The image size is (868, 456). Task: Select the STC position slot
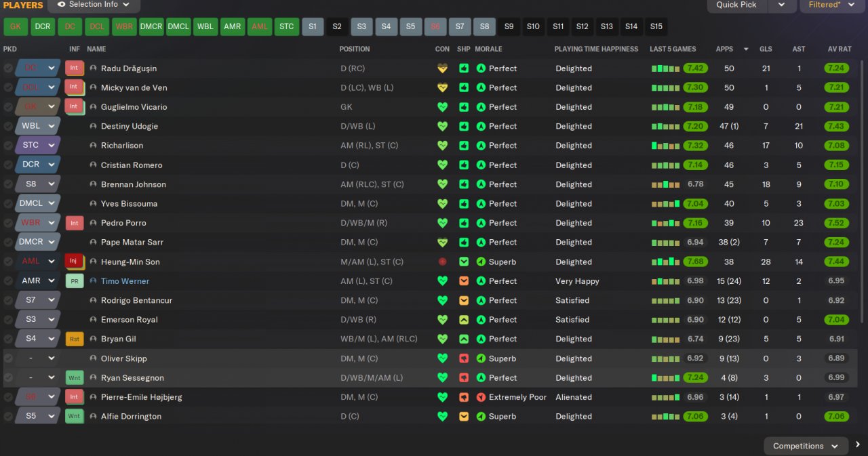tap(287, 26)
